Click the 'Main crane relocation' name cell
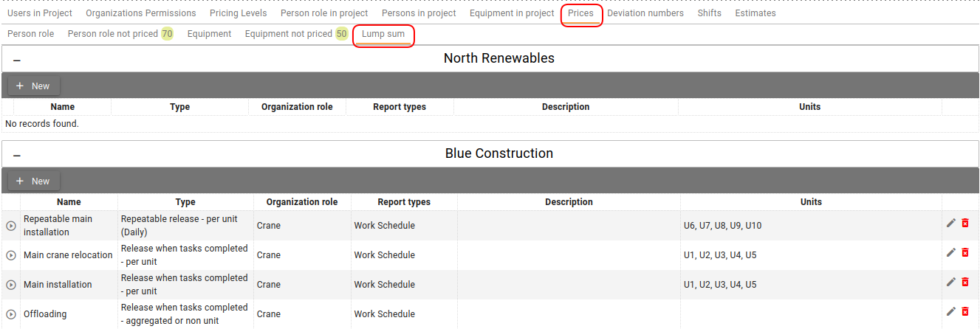The height and width of the screenshot is (329, 980). [69, 255]
